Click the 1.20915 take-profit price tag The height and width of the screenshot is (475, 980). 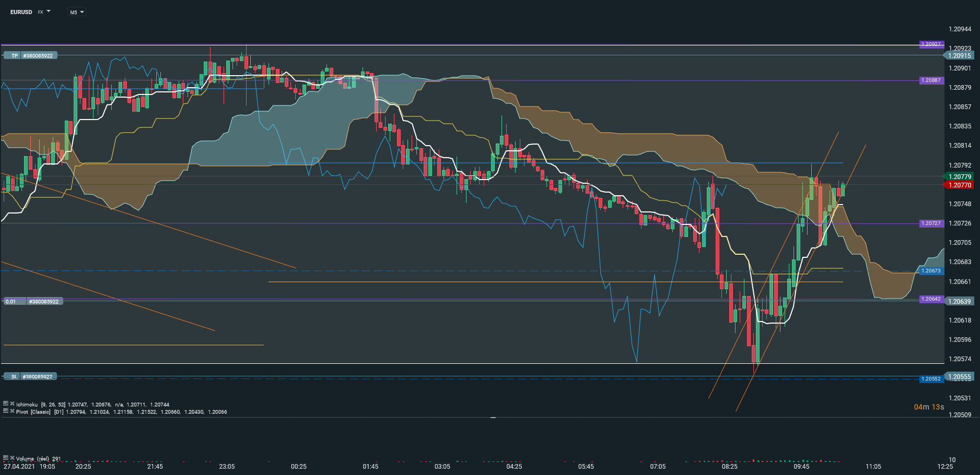[x=959, y=55]
